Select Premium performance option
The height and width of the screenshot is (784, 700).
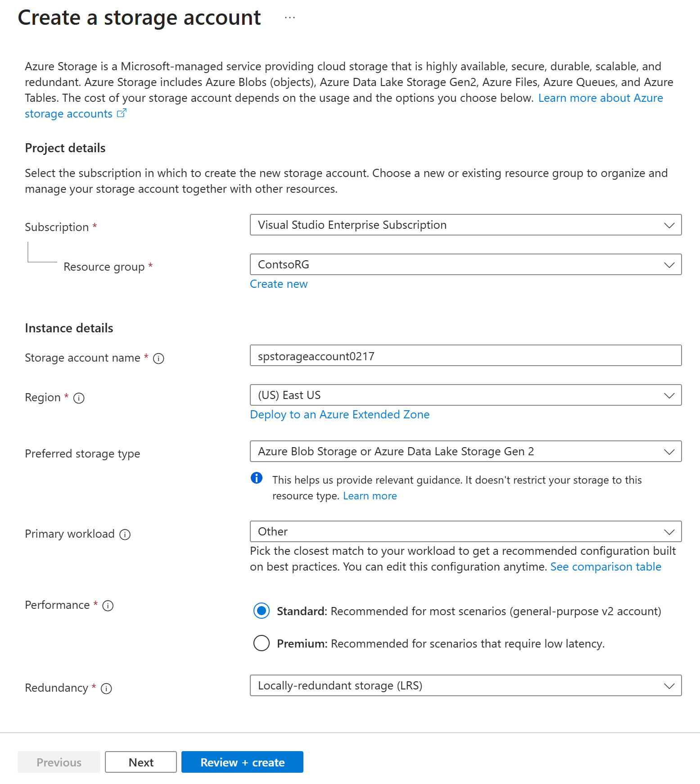262,644
